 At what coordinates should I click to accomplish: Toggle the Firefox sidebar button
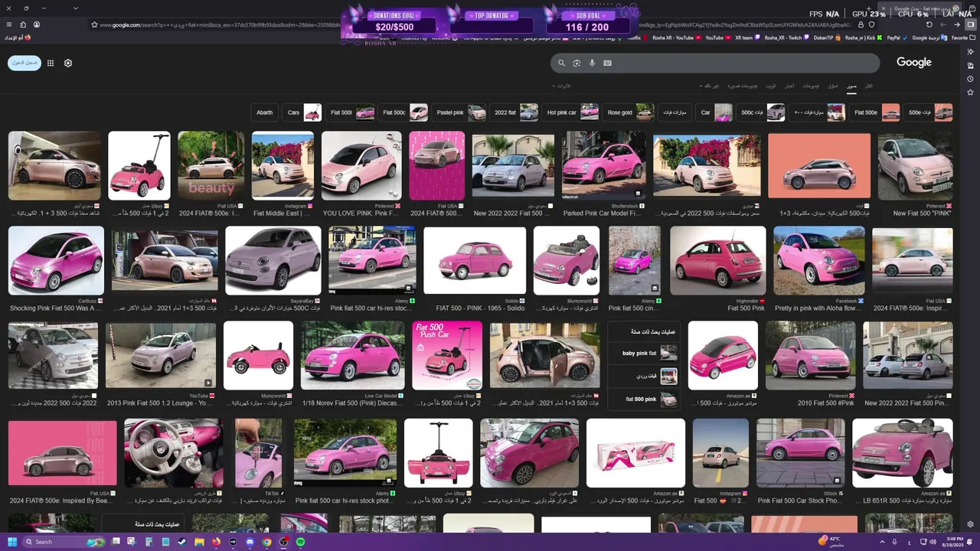[970, 24]
